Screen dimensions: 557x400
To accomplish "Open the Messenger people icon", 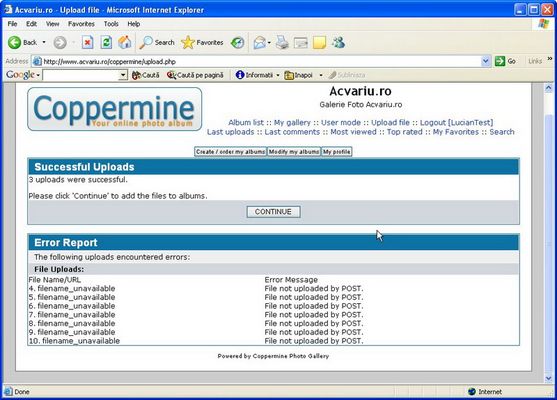I will (338, 43).
